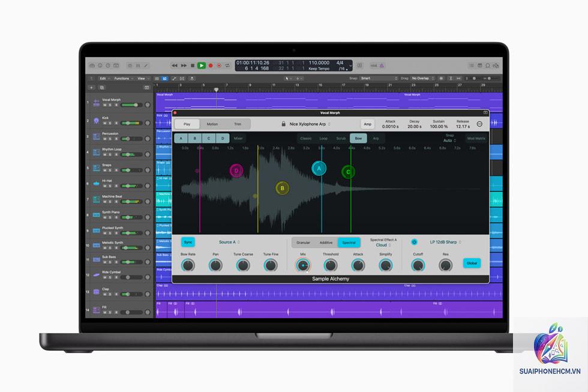The image size is (588, 392).
Task: Open the Snap Auto dropdown in Sample Alchemy
Action: 449,140
